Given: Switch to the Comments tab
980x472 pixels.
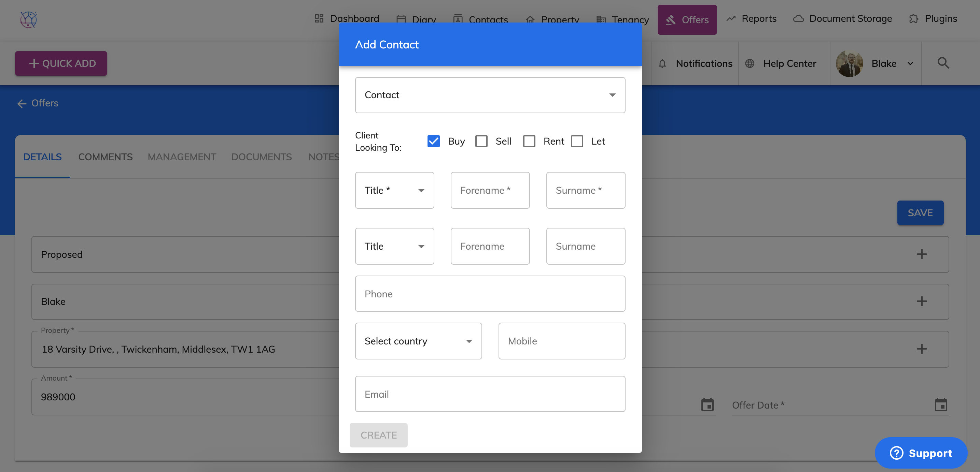Looking at the screenshot, I should point(106,157).
